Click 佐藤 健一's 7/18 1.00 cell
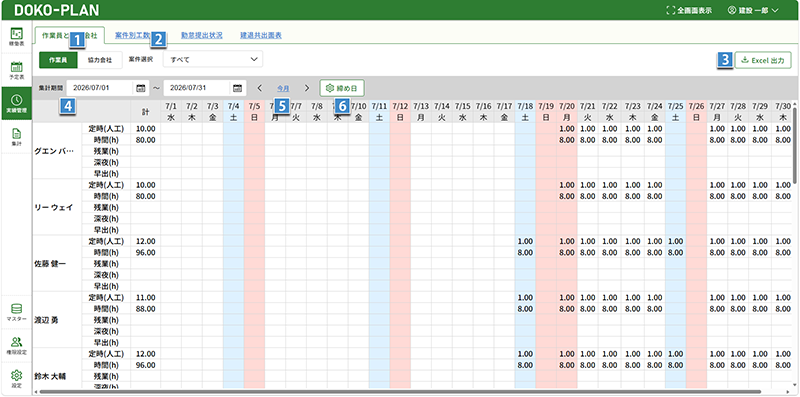Screen dimensions: 800x397 coord(525,241)
